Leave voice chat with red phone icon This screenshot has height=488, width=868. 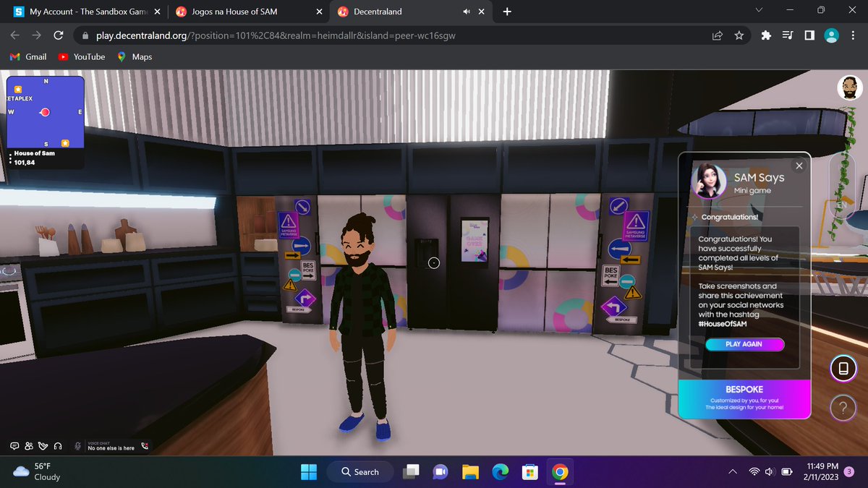click(x=145, y=446)
